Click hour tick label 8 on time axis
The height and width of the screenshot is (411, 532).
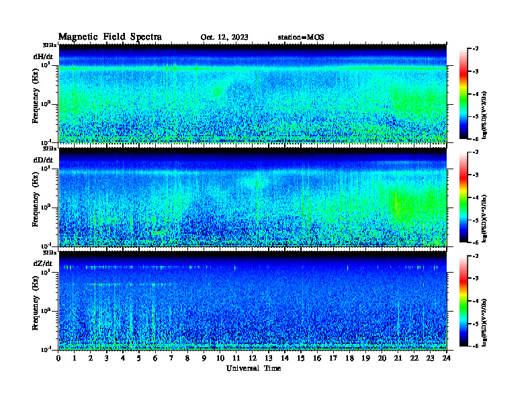(187, 359)
